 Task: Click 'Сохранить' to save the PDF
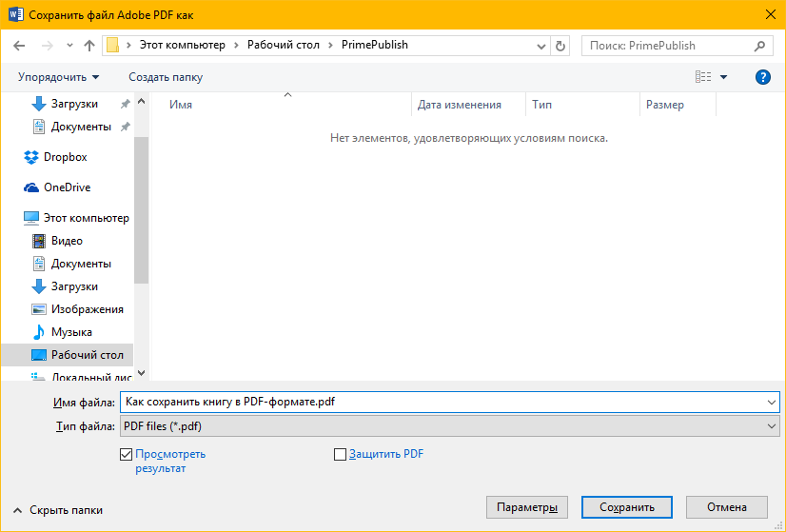(x=626, y=507)
